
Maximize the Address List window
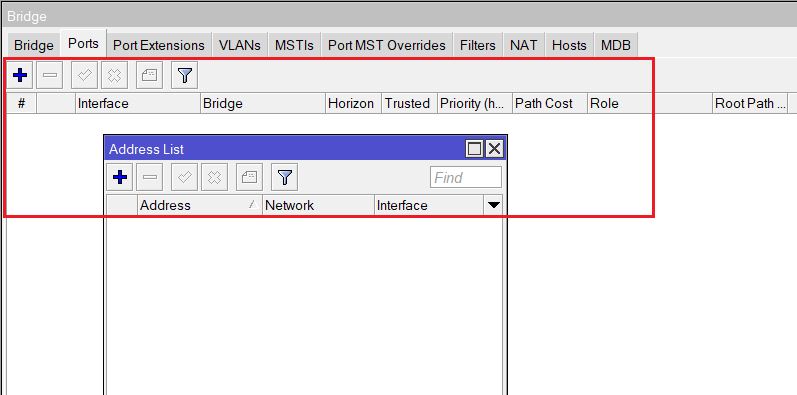pos(474,149)
